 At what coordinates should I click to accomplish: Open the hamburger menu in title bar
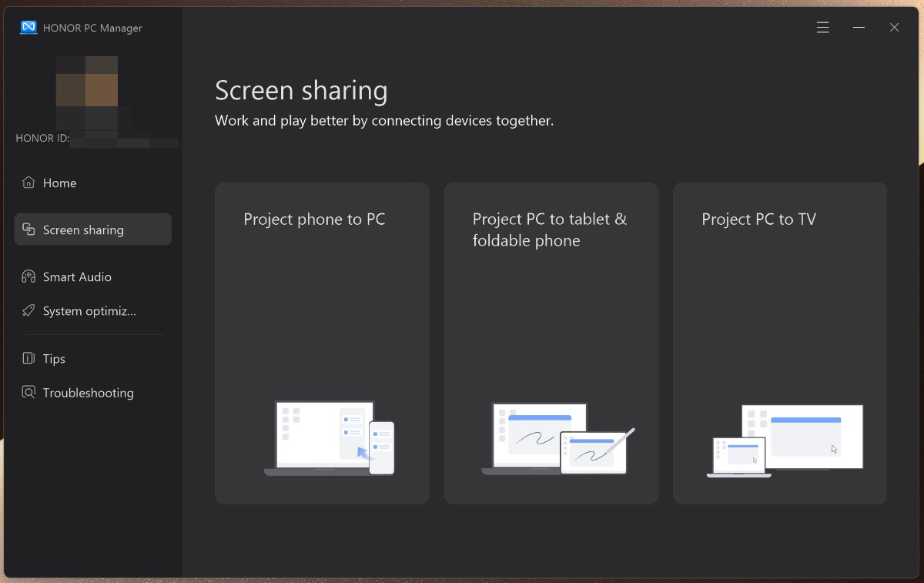822,28
